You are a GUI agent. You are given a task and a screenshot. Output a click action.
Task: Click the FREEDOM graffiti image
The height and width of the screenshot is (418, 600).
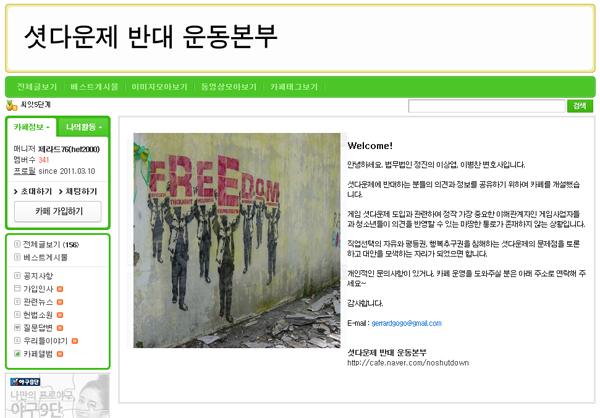pyautogui.click(x=237, y=240)
